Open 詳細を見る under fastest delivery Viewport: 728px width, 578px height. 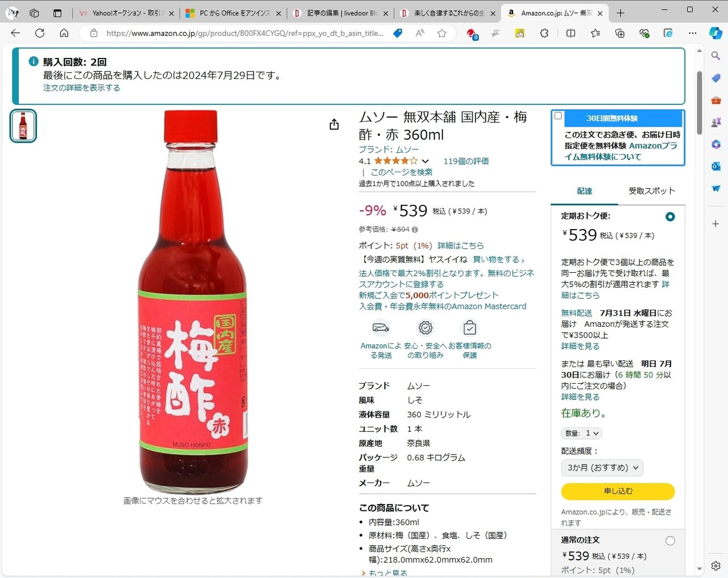pyautogui.click(x=580, y=397)
